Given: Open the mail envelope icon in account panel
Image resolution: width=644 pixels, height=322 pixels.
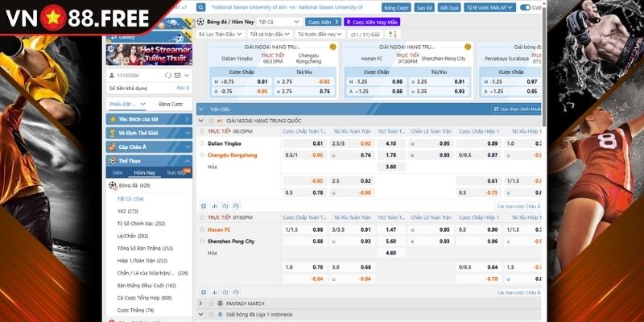Looking at the screenshot, I should 179,75.
